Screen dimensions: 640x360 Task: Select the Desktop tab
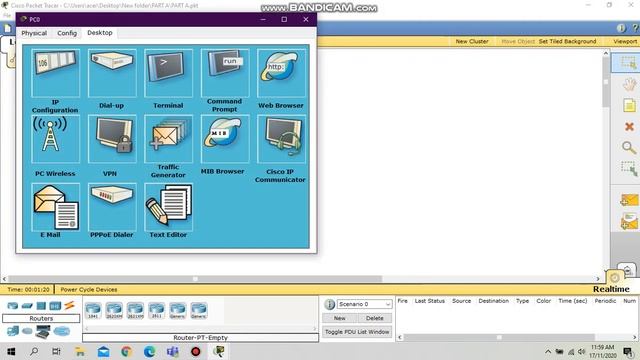(x=100, y=33)
